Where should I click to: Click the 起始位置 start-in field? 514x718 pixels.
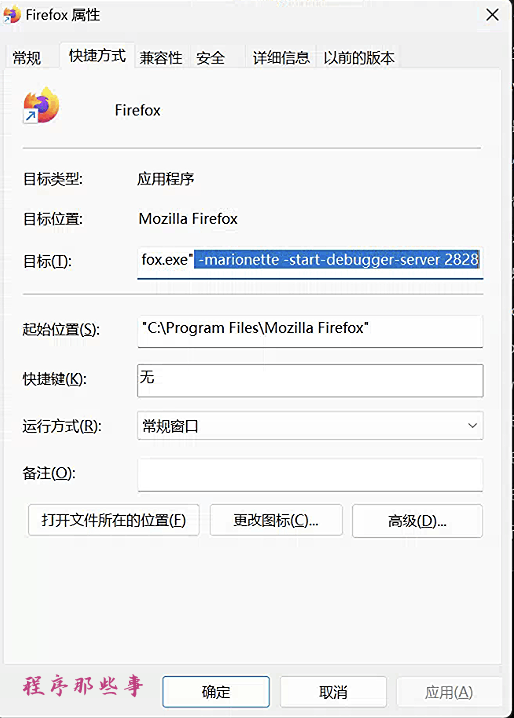(310, 331)
